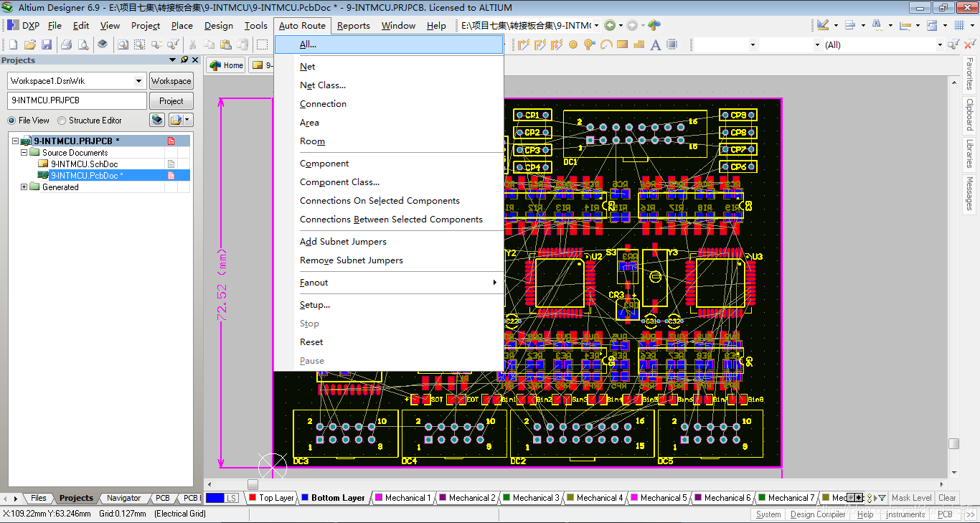Select the Place Fill rectangle tool
The width and height of the screenshot is (980, 523).
(x=622, y=44)
